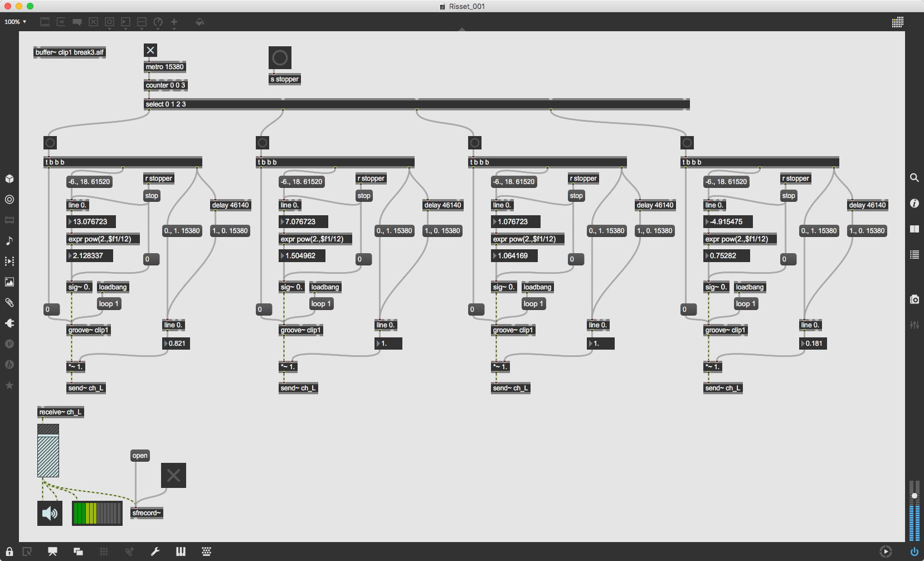
Task: Open the slider palette in top toolbar
Action: point(142,22)
